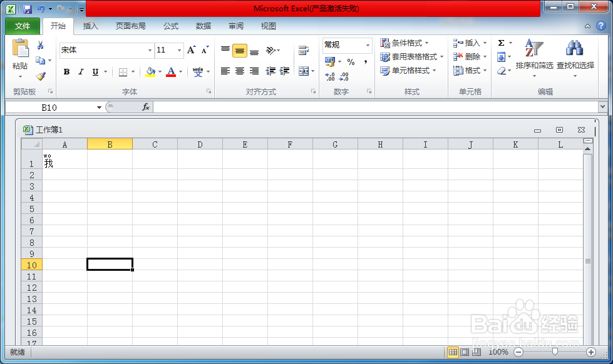Open the font size 11 dropdown

[180, 51]
